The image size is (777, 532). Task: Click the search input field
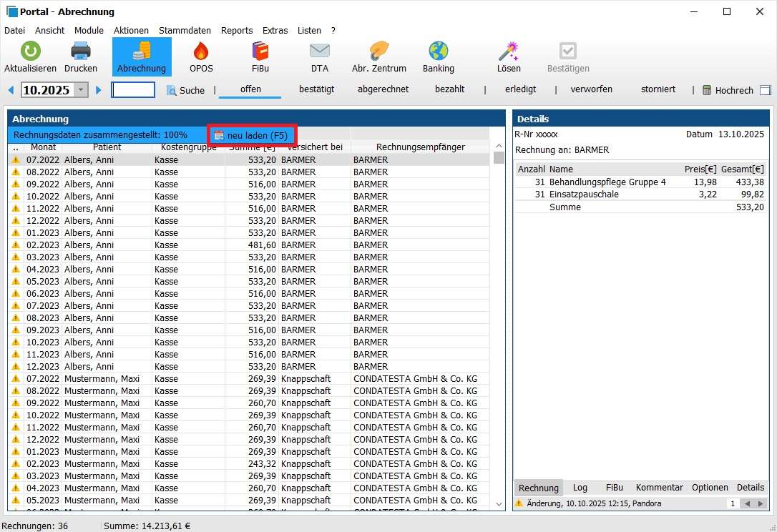(x=133, y=90)
